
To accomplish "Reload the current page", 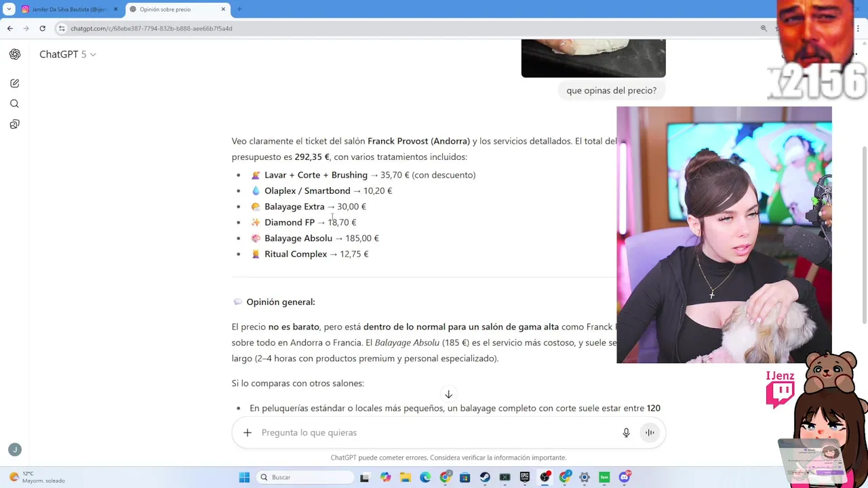I will point(42,28).
